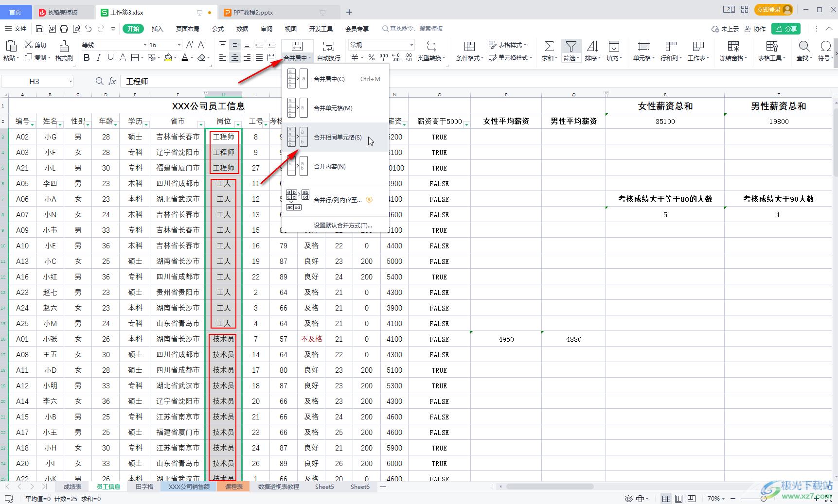Toggle Underline formatting

pyautogui.click(x=110, y=58)
